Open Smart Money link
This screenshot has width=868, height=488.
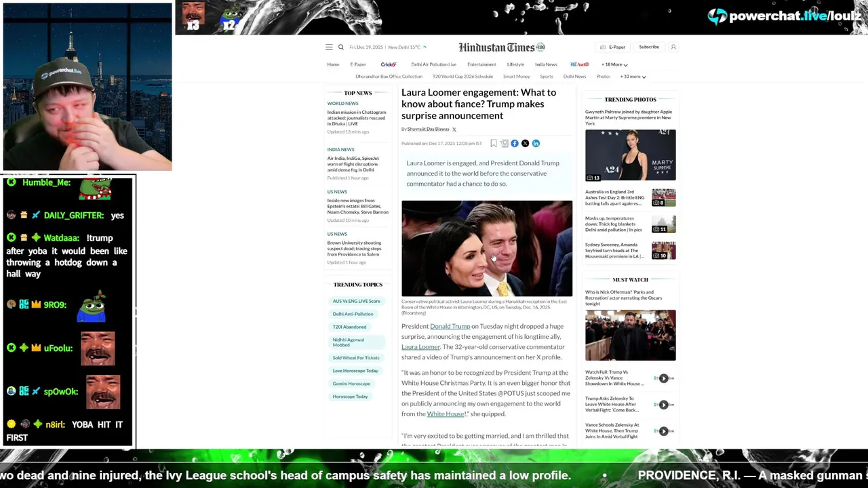(516, 77)
